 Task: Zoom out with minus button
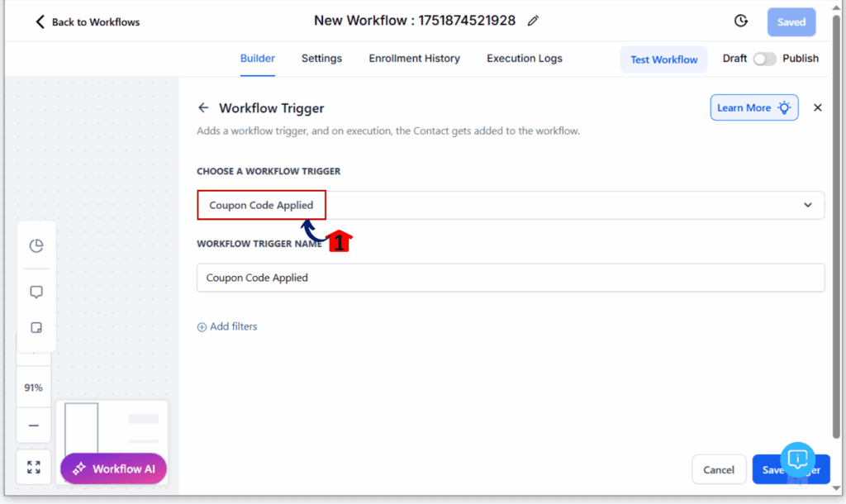33,426
